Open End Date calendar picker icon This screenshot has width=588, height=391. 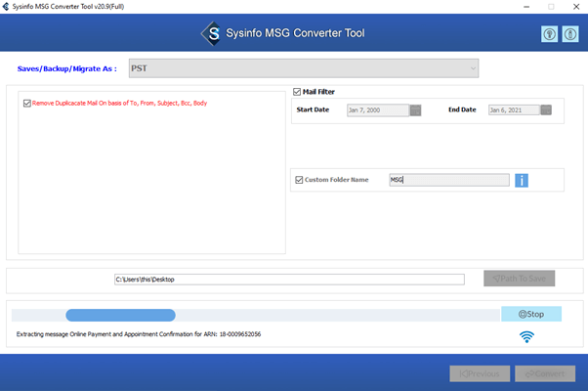tap(546, 109)
